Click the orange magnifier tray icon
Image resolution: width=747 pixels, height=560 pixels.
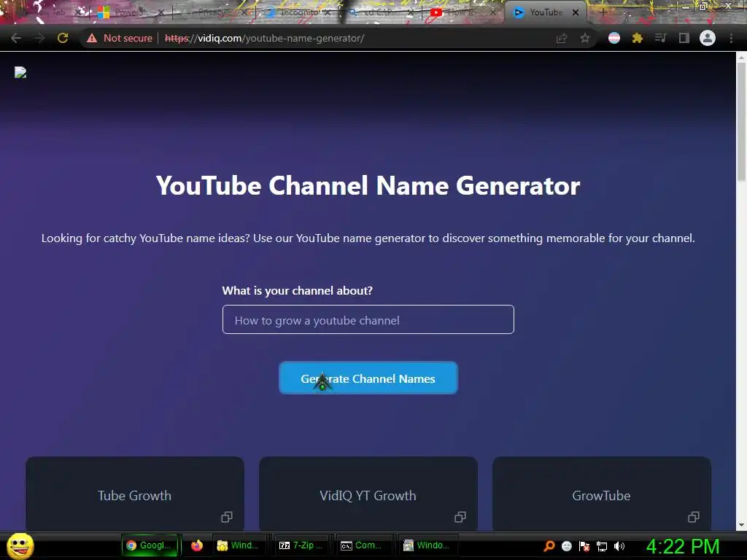(x=549, y=545)
